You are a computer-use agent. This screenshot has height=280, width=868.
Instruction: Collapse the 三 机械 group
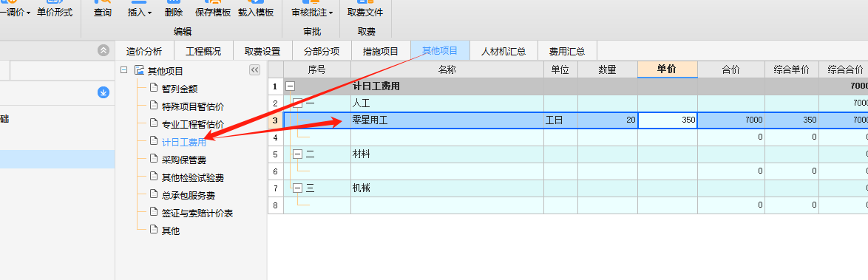tap(298, 188)
